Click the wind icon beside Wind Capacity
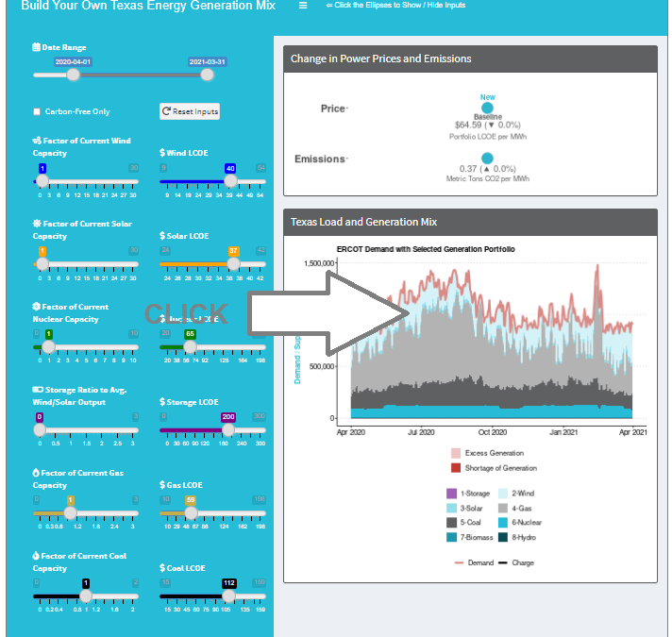The image size is (672, 637). pyautogui.click(x=36, y=141)
